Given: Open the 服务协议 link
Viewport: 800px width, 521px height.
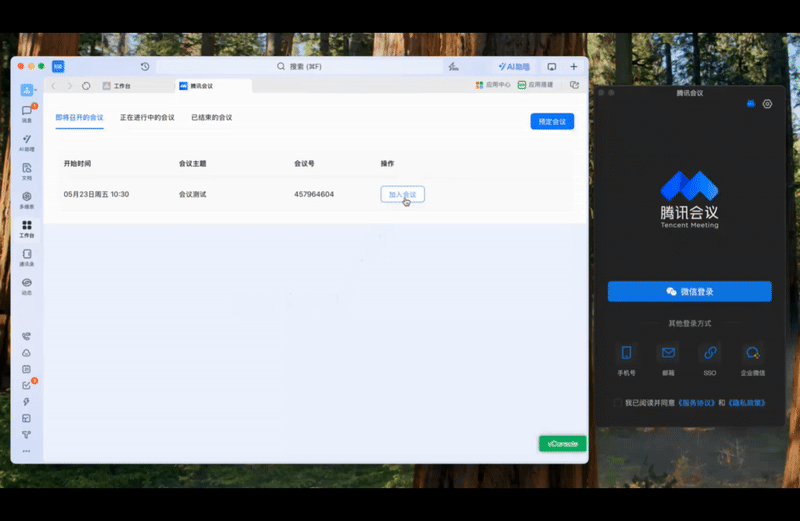Looking at the screenshot, I should [696, 403].
